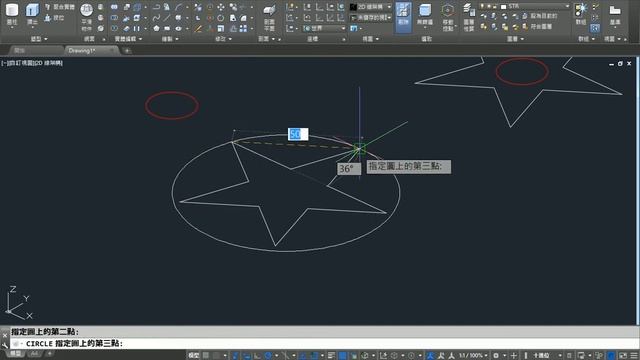Viewport: 640px width, 360px height.
Task: Open the 世界 UCS dropdown
Action: [x=325, y=28]
